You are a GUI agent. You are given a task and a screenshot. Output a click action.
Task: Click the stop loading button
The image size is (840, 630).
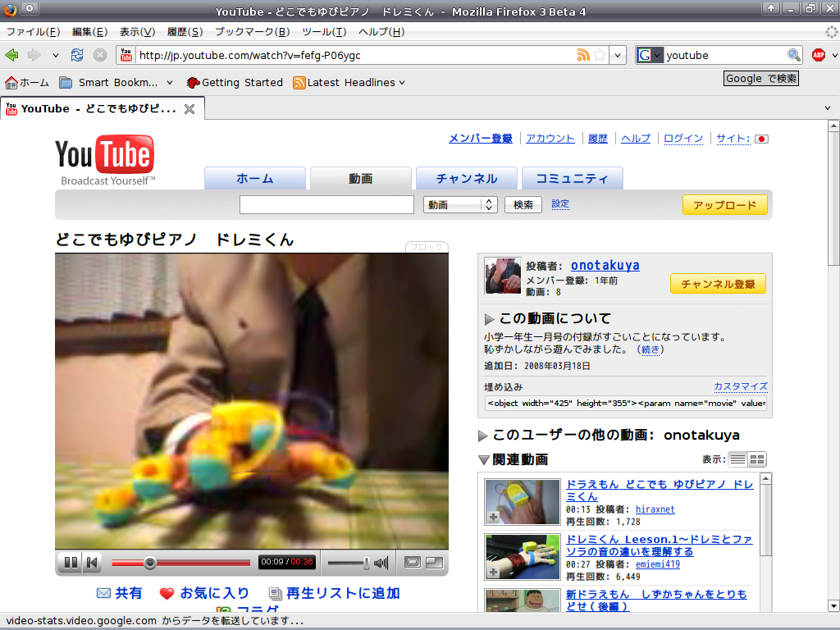(100, 55)
